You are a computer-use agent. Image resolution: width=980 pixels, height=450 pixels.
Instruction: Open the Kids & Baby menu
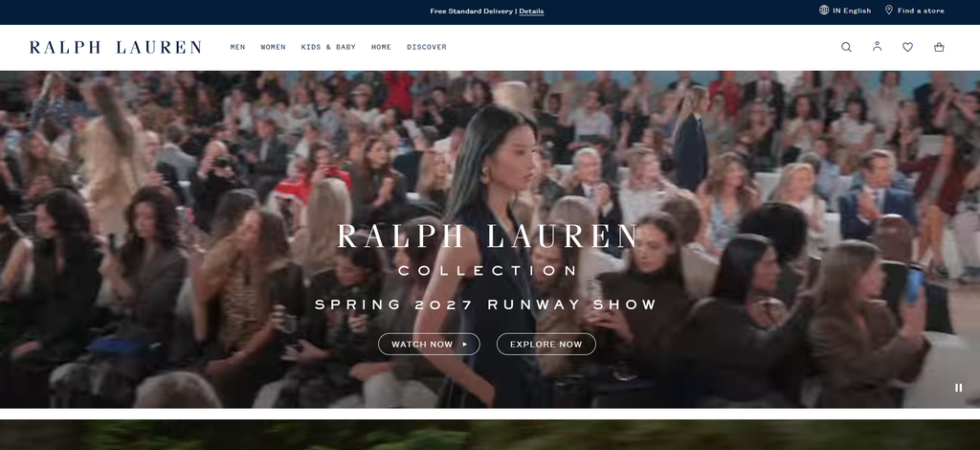pyautogui.click(x=328, y=47)
